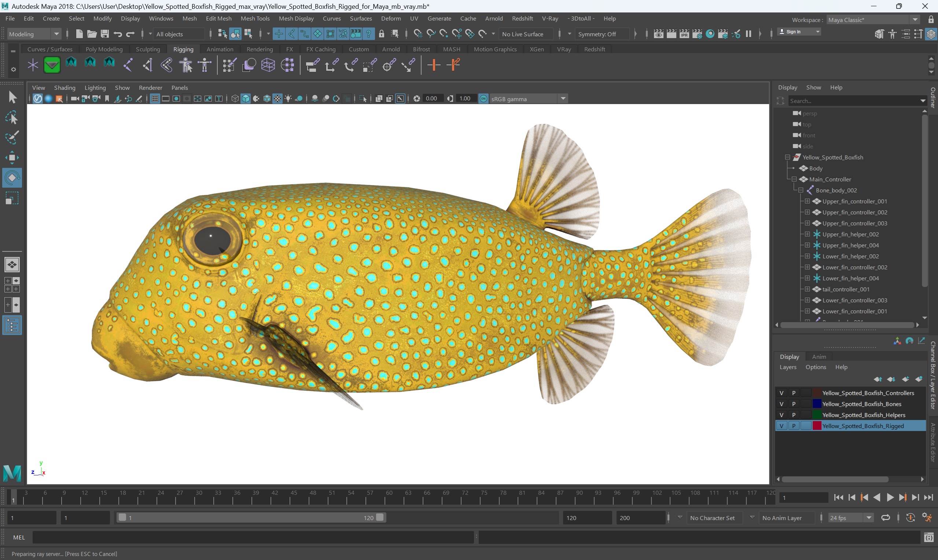Toggle visibility of Yellow_Spotted_Boxfish_Controllers layer
938x560 pixels.
click(x=781, y=393)
